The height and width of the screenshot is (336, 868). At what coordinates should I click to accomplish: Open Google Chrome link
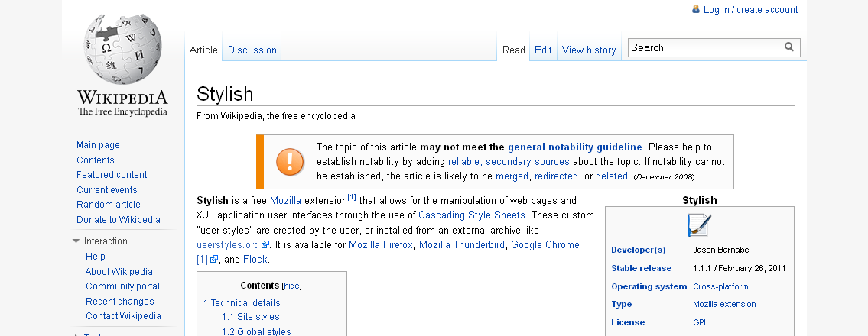[545, 245]
